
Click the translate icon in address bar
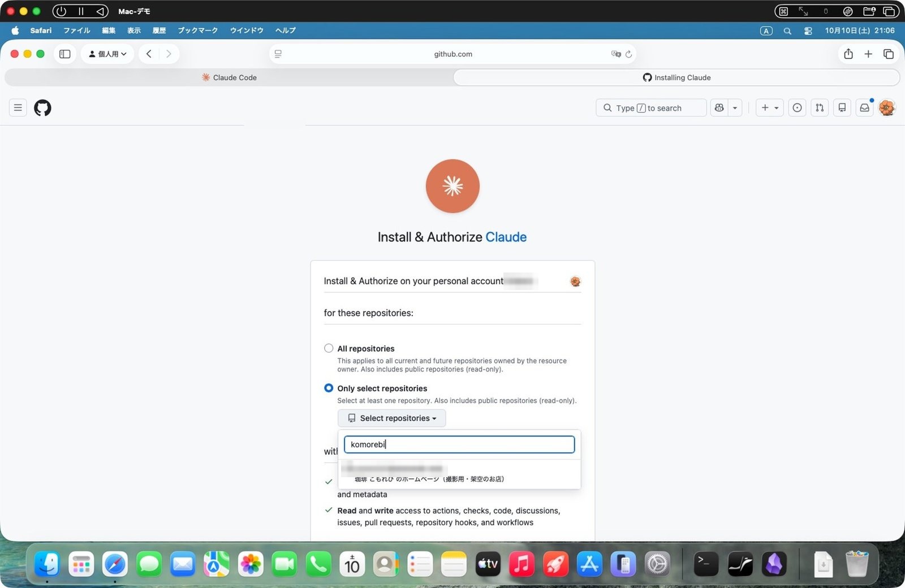tap(616, 54)
